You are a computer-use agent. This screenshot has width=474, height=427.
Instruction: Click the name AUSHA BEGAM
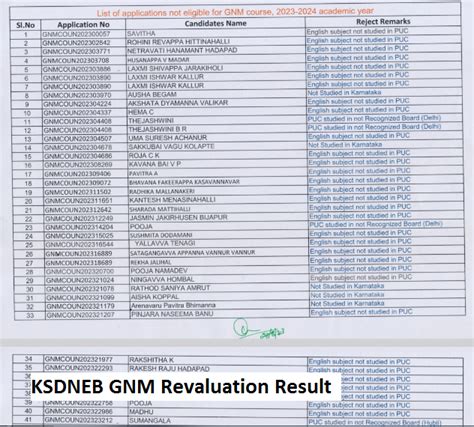point(152,94)
